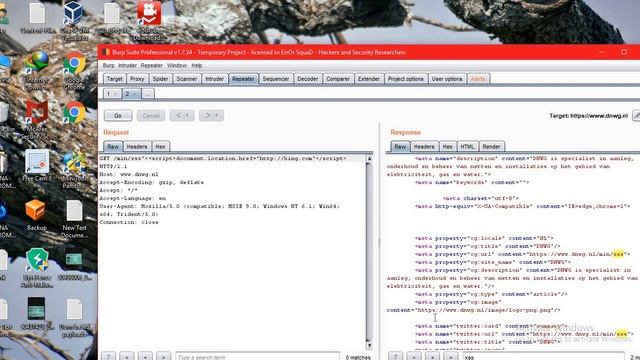Click the Cancel button
Image resolution: width=640 pixels, height=360 pixels.
click(151, 116)
